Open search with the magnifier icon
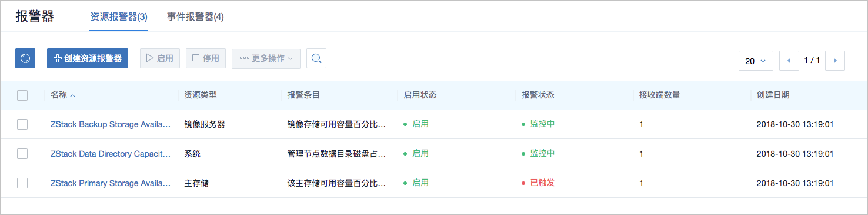Viewport: 868px width, 215px height. (316, 58)
